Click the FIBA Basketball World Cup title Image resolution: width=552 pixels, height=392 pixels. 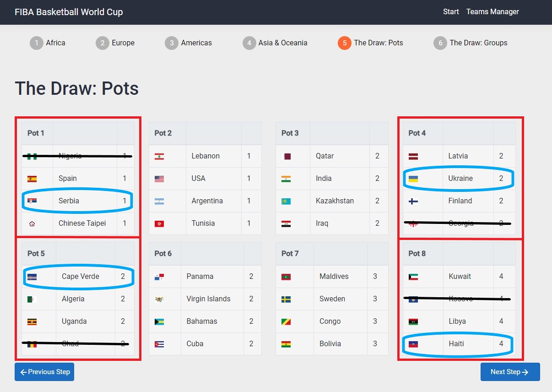(69, 12)
